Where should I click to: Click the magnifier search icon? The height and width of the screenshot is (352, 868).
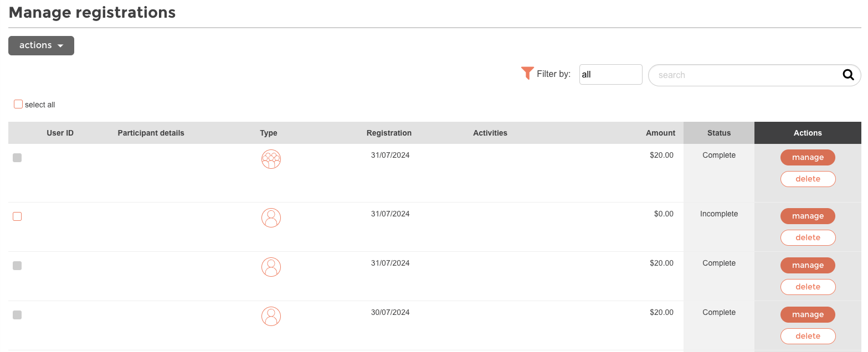pos(848,75)
